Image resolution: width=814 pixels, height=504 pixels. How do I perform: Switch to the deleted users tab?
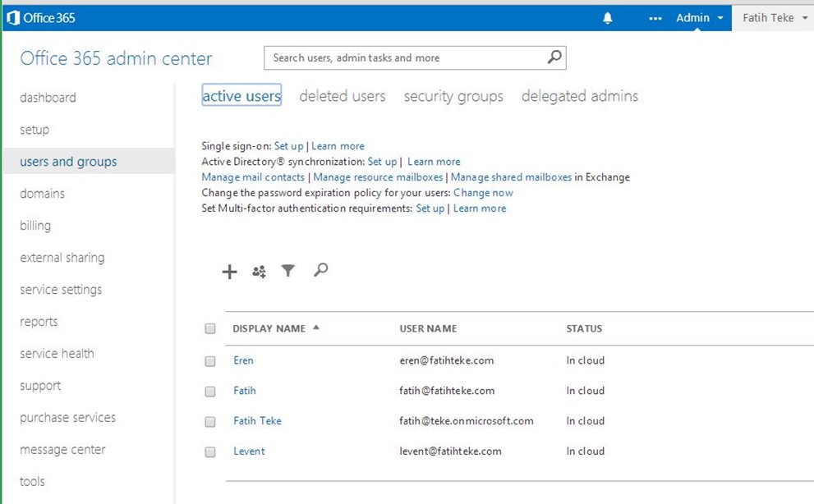click(342, 96)
